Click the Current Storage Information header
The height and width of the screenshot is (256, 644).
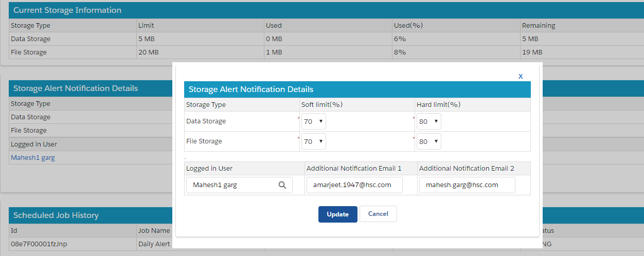(x=67, y=10)
